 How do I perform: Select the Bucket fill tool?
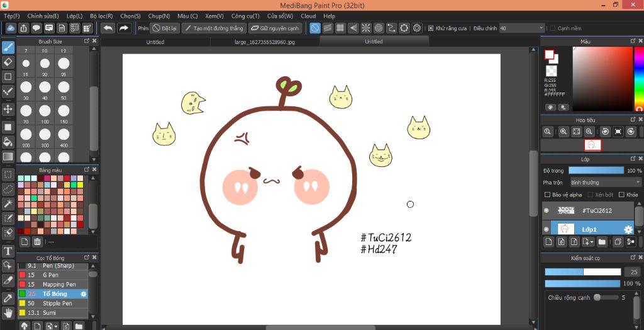pyautogui.click(x=8, y=142)
